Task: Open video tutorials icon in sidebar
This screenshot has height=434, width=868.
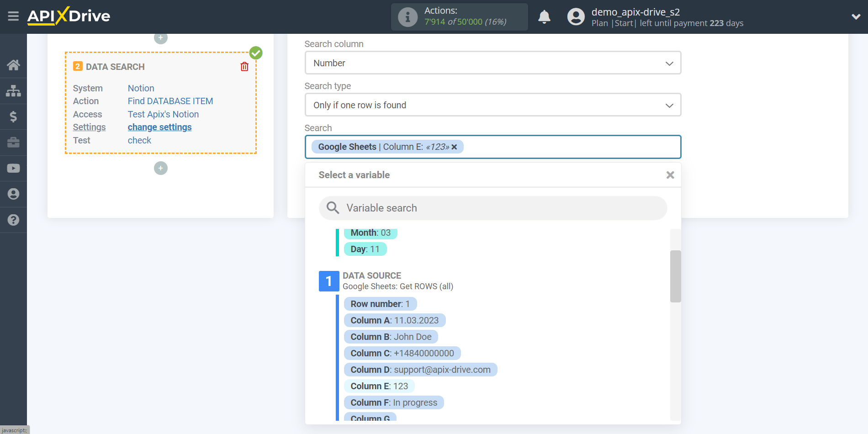Action: (13, 168)
